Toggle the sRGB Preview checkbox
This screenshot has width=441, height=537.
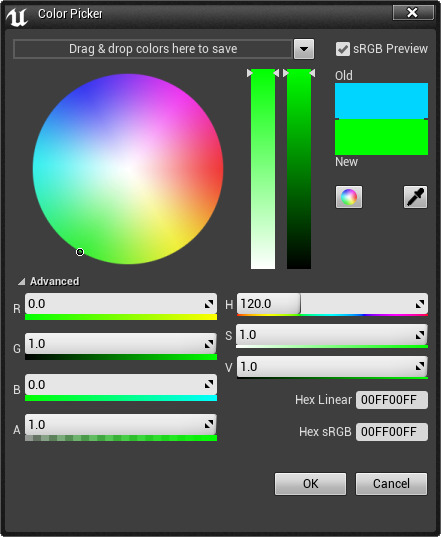(x=342, y=49)
